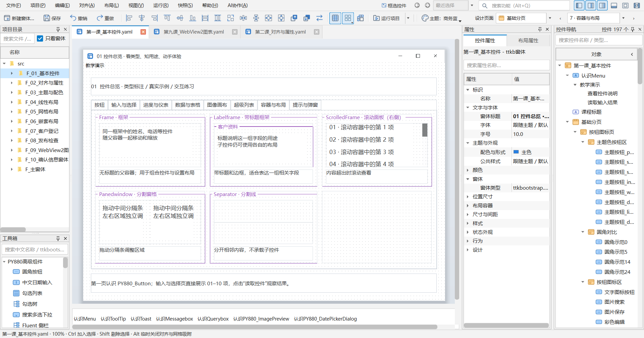Pin the 项目目录 panel

pyautogui.click(x=58, y=30)
